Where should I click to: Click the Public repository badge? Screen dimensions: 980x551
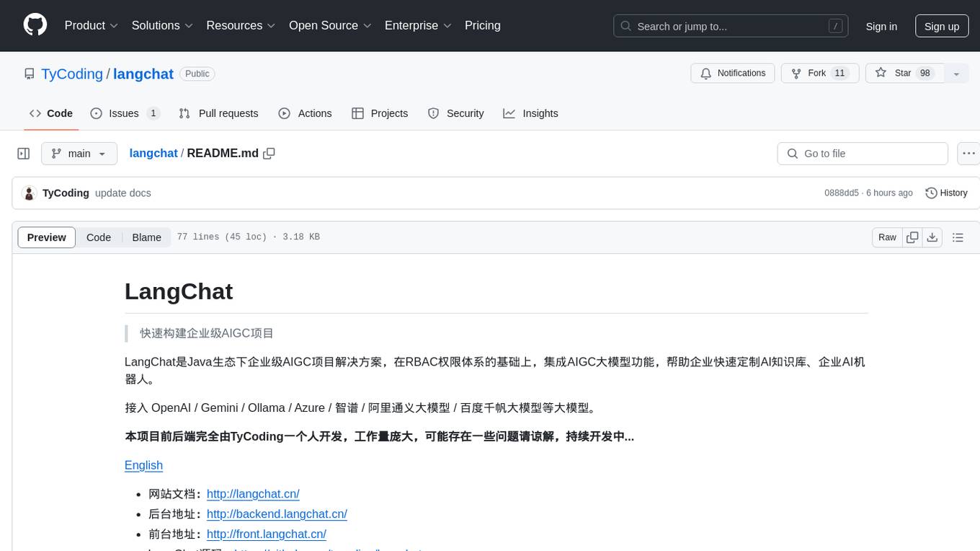tap(197, 74)
